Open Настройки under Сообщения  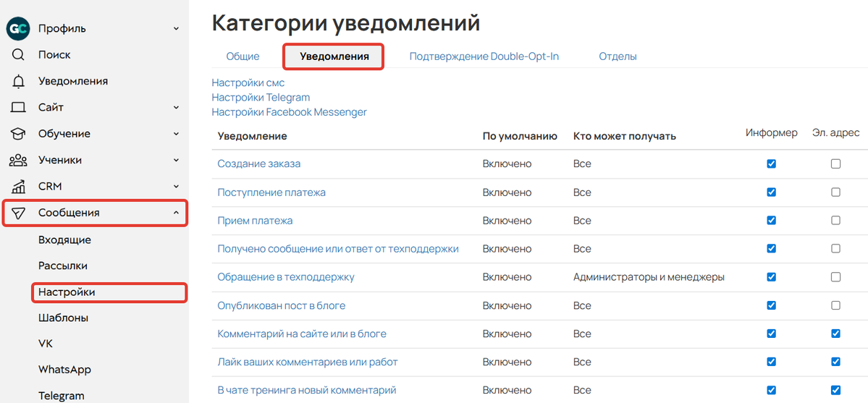pos(67,292)
